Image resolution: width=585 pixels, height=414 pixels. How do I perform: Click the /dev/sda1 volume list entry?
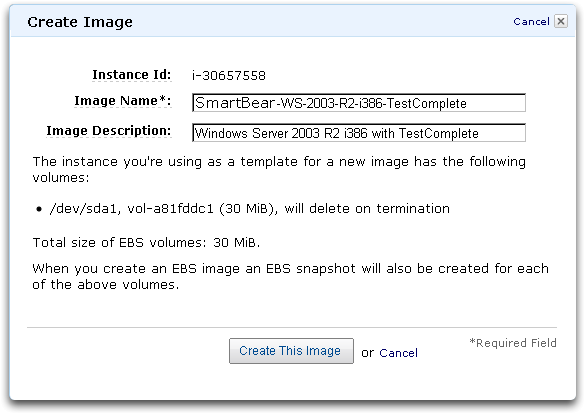pyautogui.click(x=250, y=208)
